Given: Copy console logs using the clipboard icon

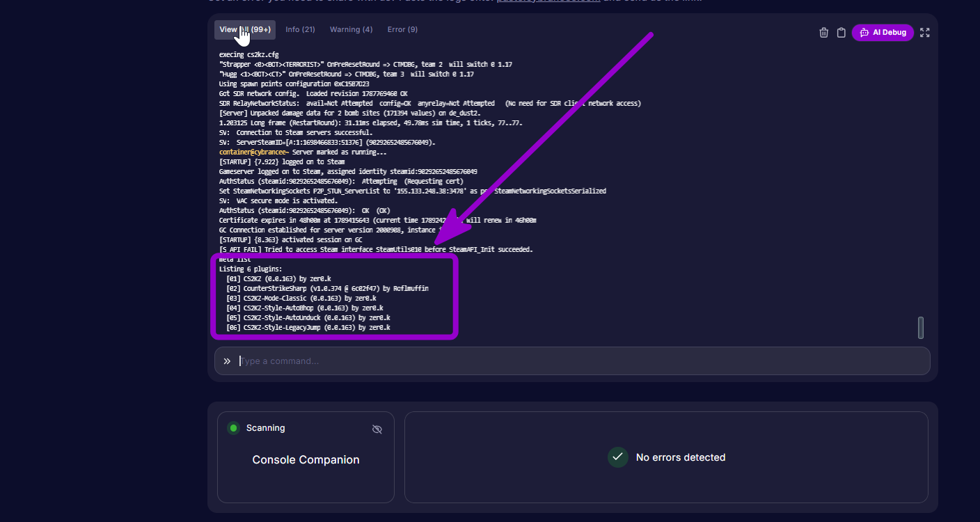Looking at the screenshot, I should point(841,33).
